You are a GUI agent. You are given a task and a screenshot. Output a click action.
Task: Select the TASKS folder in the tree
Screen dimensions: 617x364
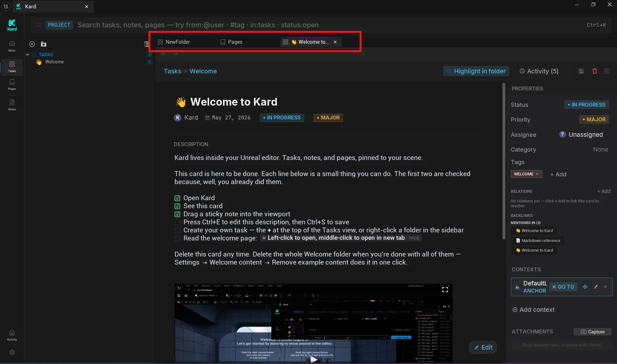46,55
